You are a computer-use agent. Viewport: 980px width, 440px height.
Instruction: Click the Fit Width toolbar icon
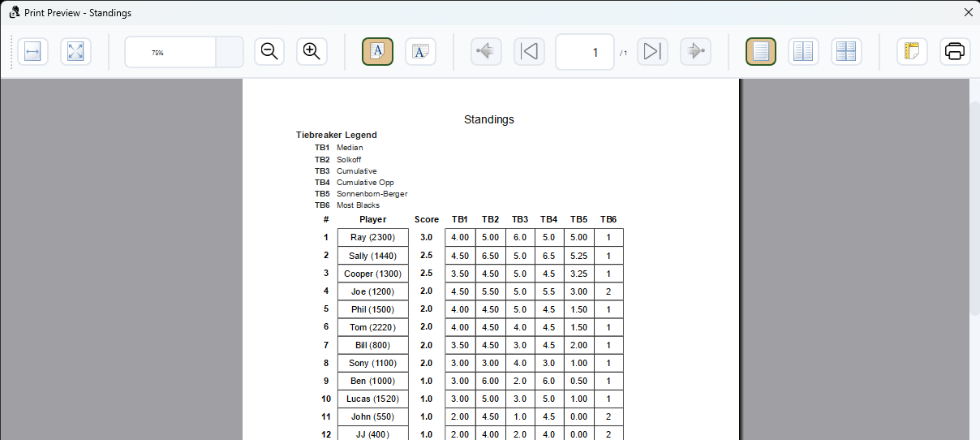[33, 52]
